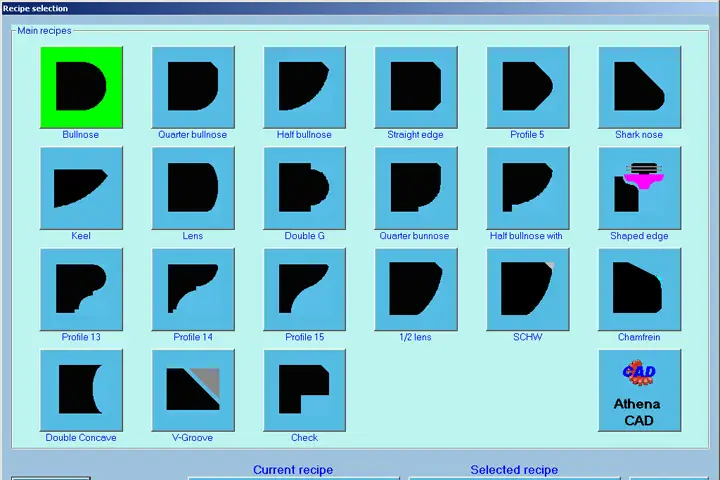
Task: Open the Athena CAD button
Action: [640, 390]
